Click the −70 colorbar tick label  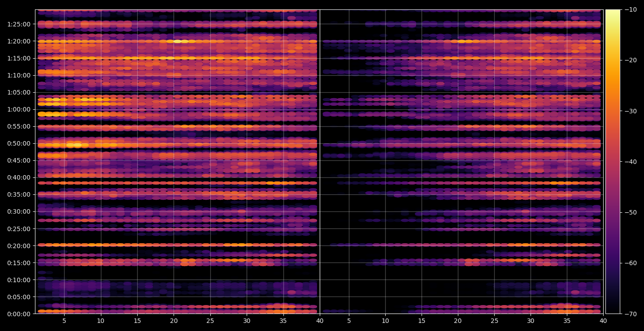click(x=630, y=314)
